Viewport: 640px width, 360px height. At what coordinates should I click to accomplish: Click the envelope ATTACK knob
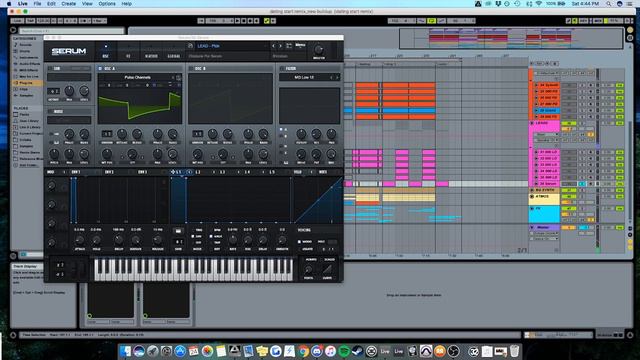pyautogui.click(x=80, y=240)
